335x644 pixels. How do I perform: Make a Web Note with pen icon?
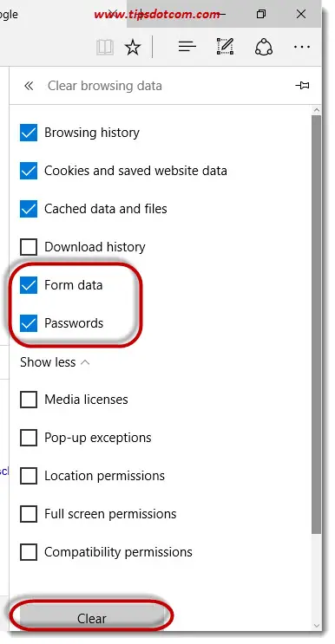click(x=225, y=47)
